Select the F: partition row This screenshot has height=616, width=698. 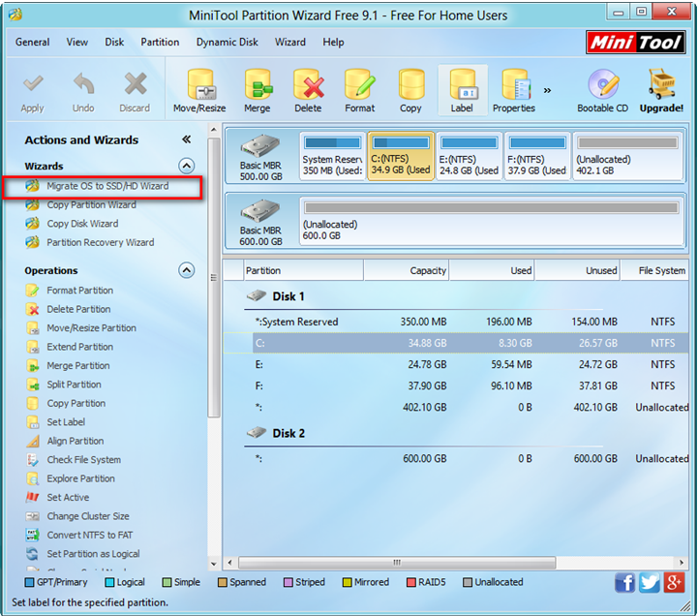pyautogui.click(x=456, y=385)
